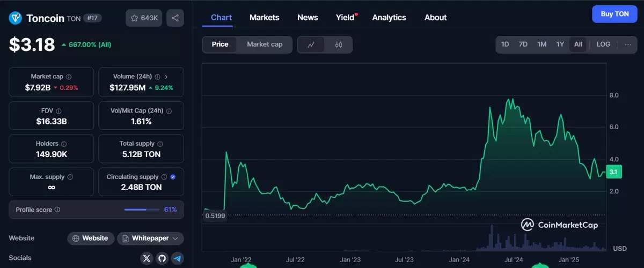Click the Profile score progress bar
This screenshot has height=268, width=644.
141,210
